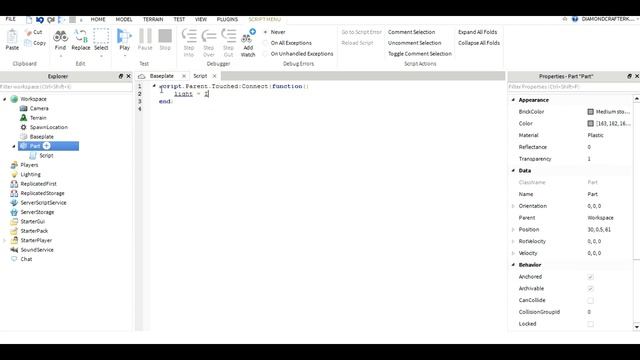
Task: Select Chat service in Explorer
Action: pos(26,259)
